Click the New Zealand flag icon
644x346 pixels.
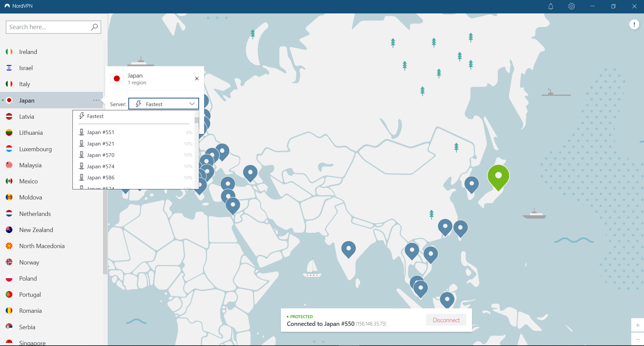pos(9,230)
